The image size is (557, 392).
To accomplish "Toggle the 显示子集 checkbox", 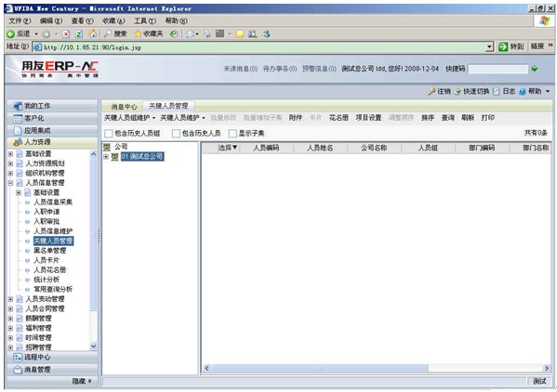I will click(232, 134).
